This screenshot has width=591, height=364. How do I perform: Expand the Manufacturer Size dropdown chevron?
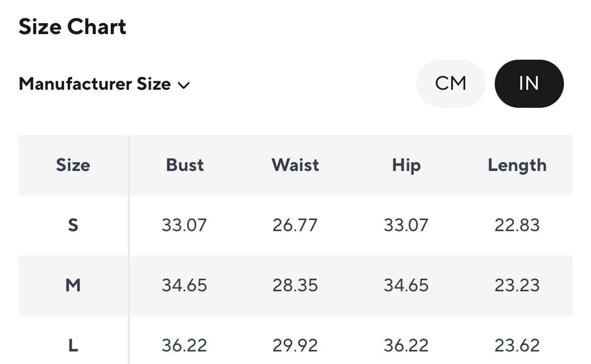coord(184,85)
